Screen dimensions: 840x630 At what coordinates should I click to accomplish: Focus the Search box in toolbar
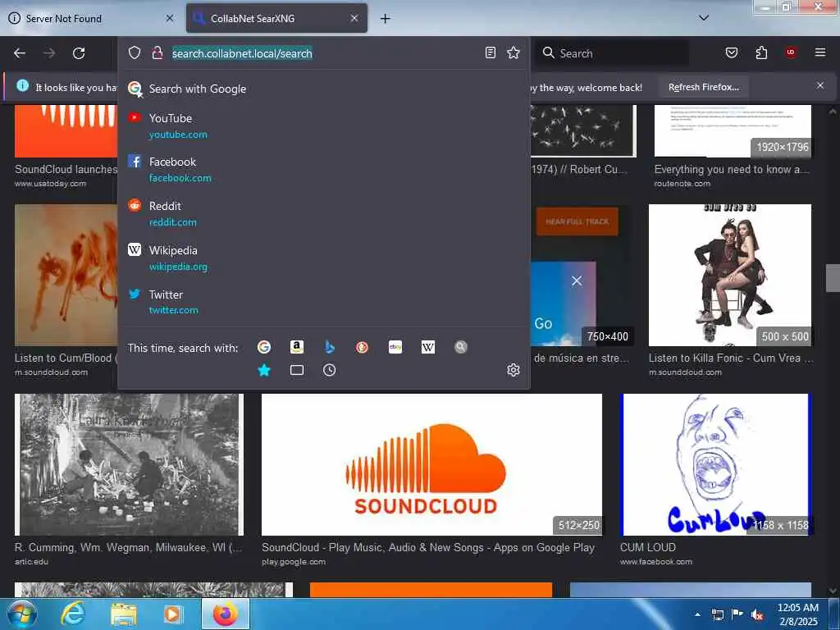[612, 53]
